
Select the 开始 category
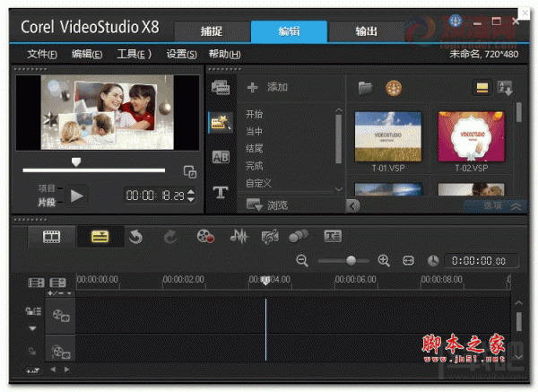[x=255, y=114]
